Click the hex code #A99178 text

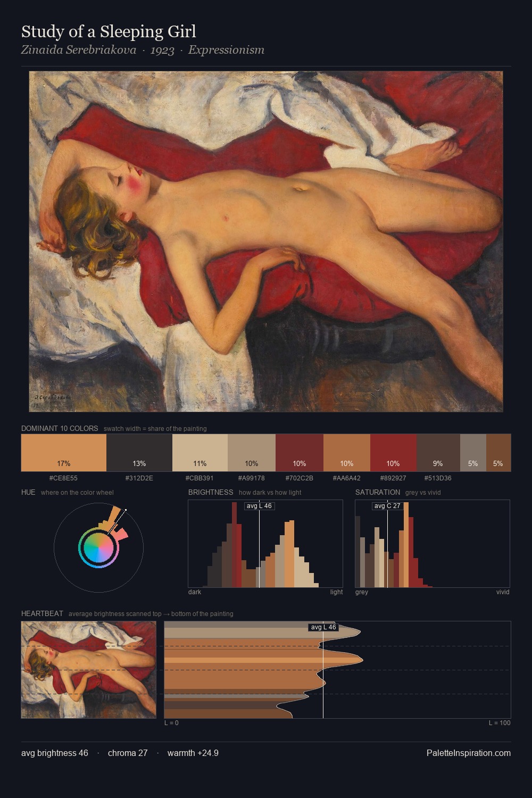pos(252,478)
